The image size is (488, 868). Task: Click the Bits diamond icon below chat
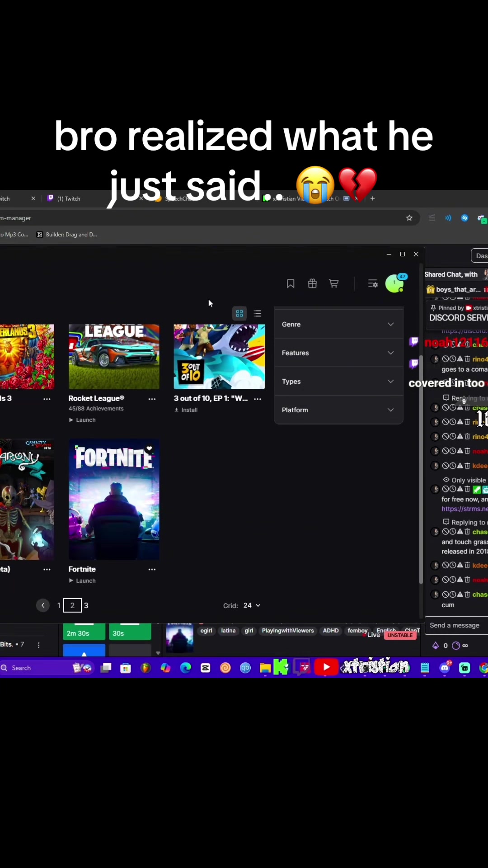pos(436,646)
